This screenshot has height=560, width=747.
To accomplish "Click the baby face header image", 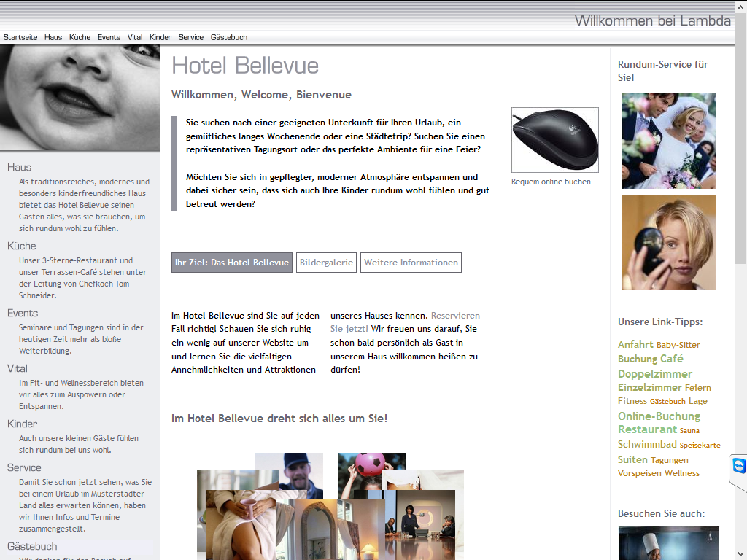I will (80, 98).
